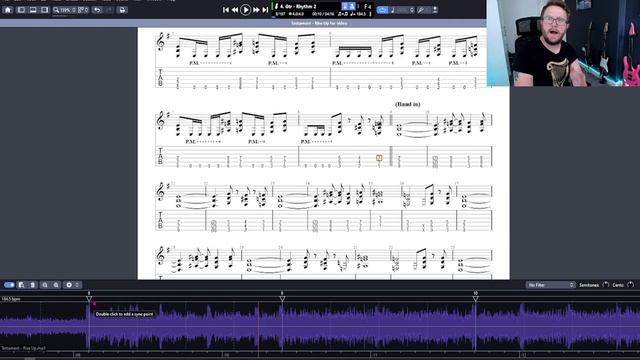
Task: Open the zoom level dropdown
Action: point(64,10)
